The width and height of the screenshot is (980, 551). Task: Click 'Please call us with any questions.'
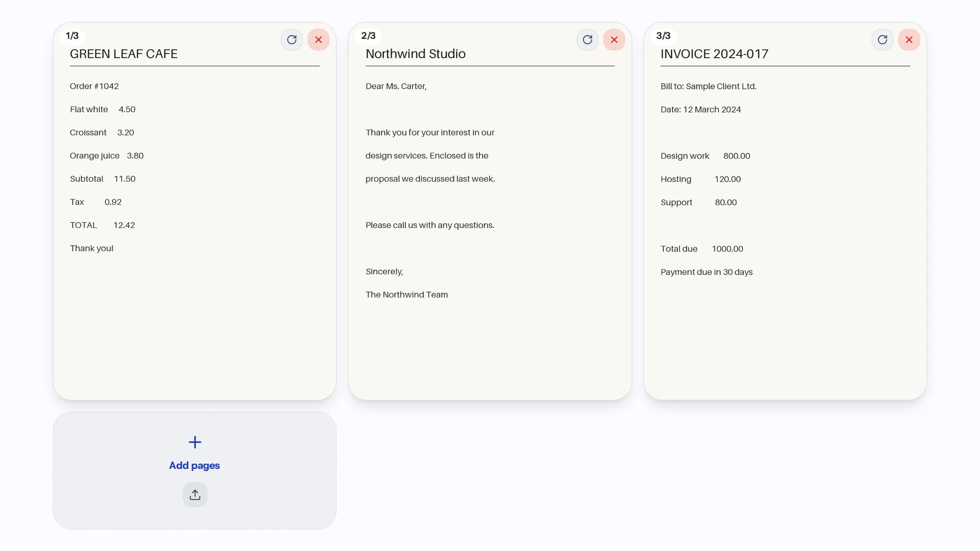[429, 225]
